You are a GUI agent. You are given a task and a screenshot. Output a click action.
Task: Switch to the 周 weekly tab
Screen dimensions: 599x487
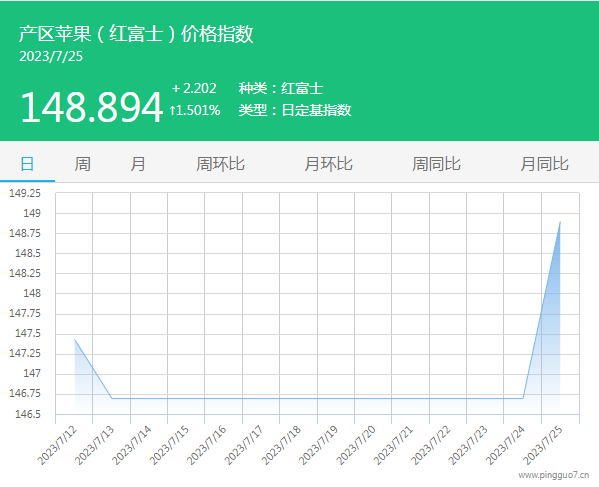(83, 164)
